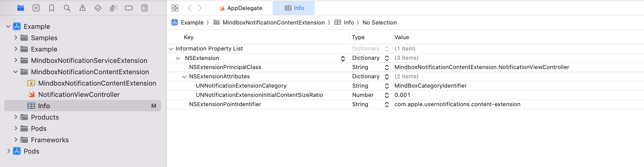Viewport: 644px width, 167px height.
Task: Select the NSExtensionPointIdentifier key
Action: point(225,104)
